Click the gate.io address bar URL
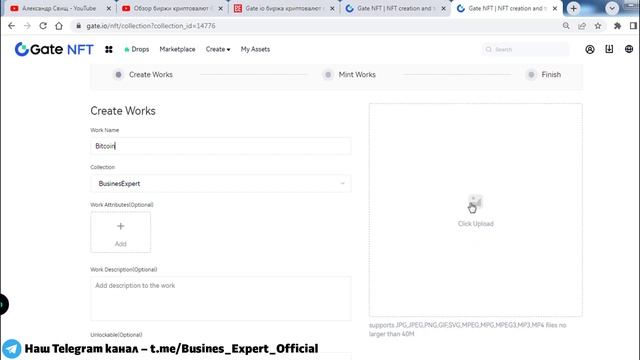 tap(151, 26)
